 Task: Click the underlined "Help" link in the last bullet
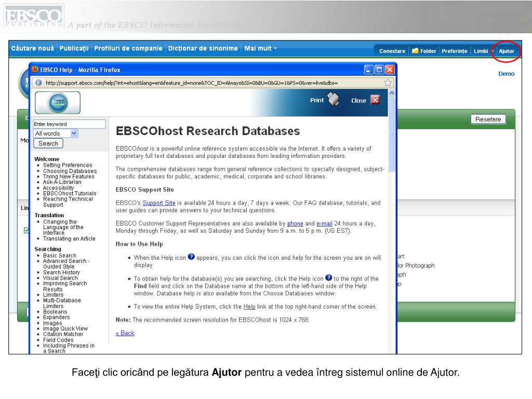coord(249,307)
